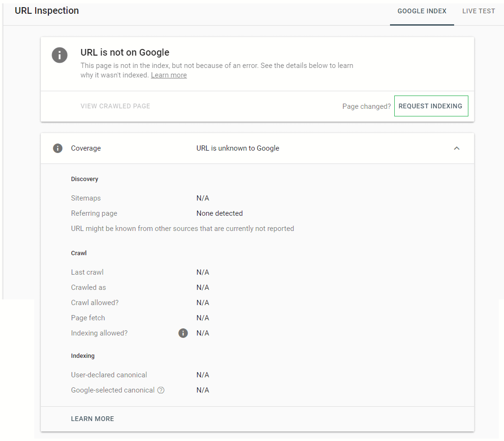Click the Discovery section heading
504x441 pixels.
point(85,179)
